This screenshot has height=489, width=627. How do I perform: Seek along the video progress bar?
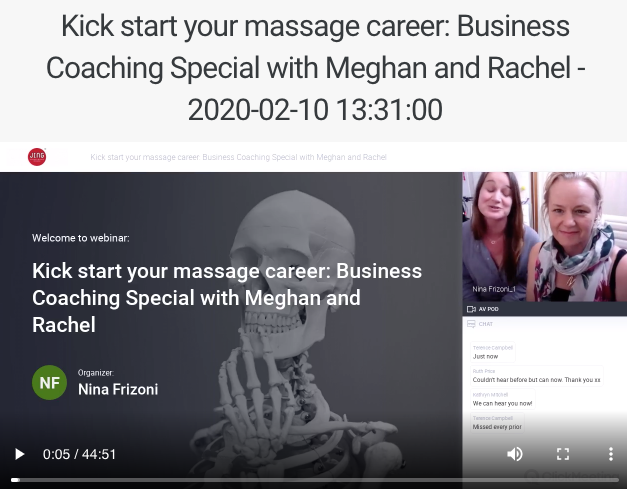click(x=315, y=480)
